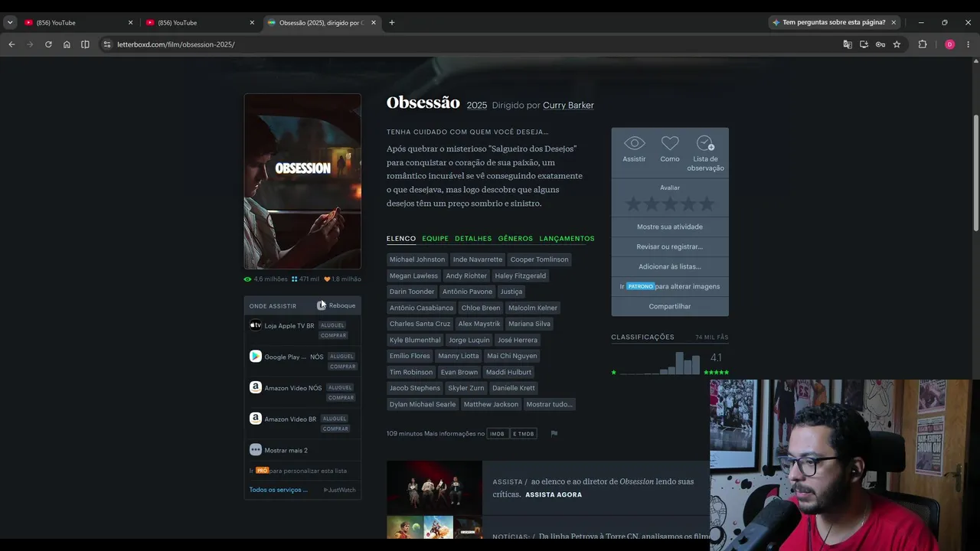Open the Chrome three-dot menu
The image size is (980, 551).
coord(968,44)
